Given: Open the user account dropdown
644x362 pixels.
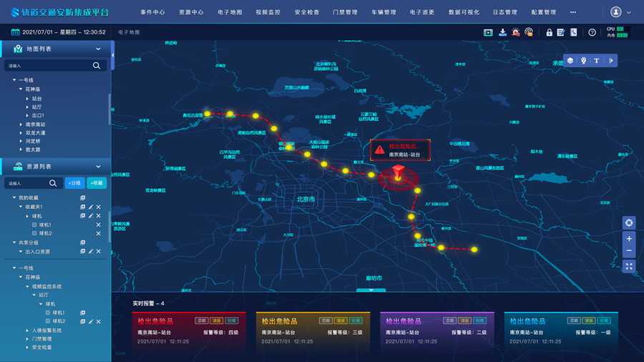Looking at the screenshot, I should pos(620,12).
